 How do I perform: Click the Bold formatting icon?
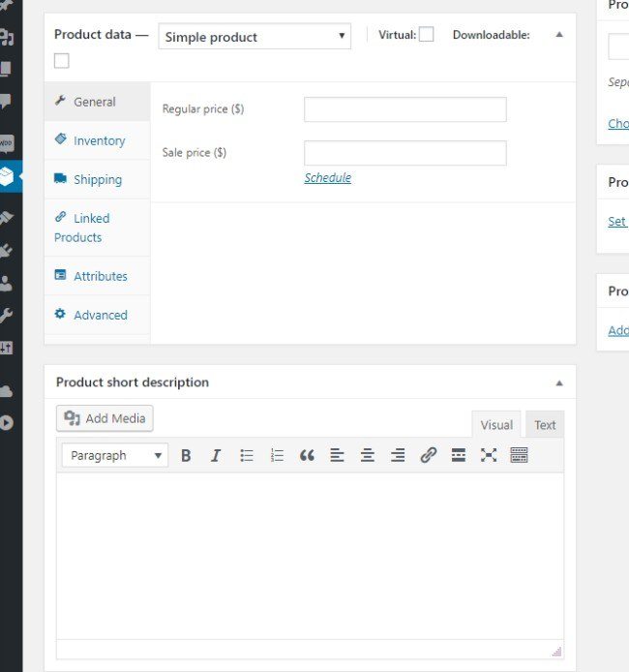pos(186,455)
